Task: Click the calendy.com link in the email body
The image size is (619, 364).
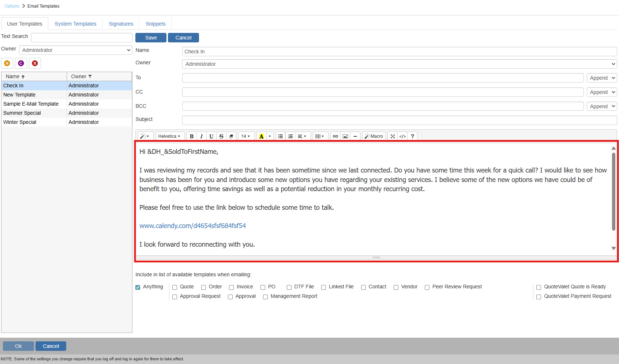Action: (192, 226)
